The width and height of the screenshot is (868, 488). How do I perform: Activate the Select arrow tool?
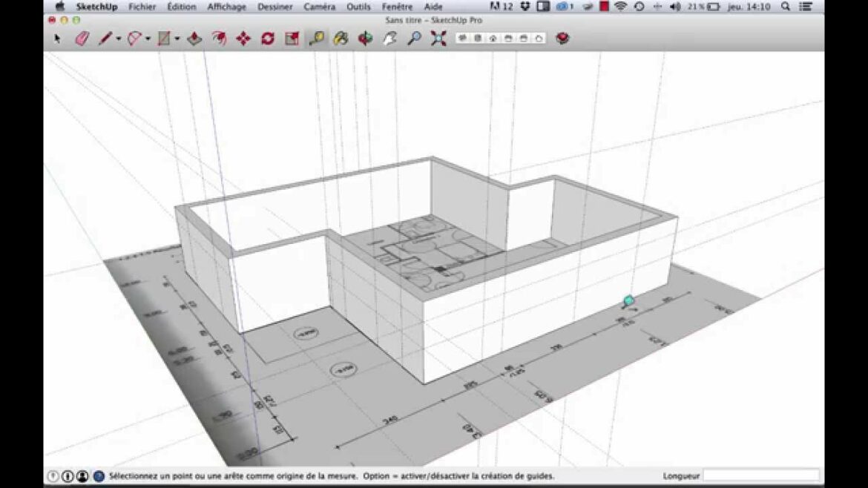pos(57,39)
